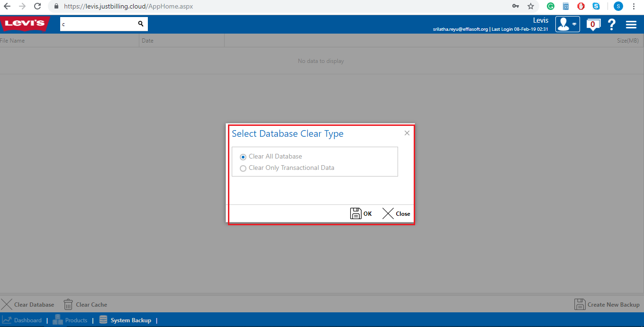
Task: Open the hamburger main menu
Action: [x=631, y=25]
